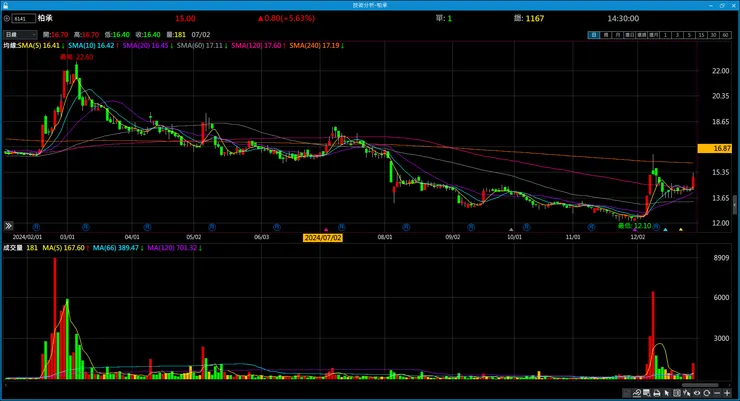Expand the panel with double-chevron icon

click(x=8, y=226)
